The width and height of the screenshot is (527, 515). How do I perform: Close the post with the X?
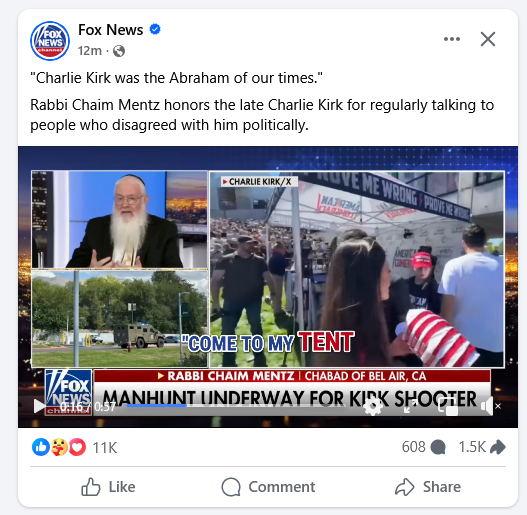[x=488, y=39]
